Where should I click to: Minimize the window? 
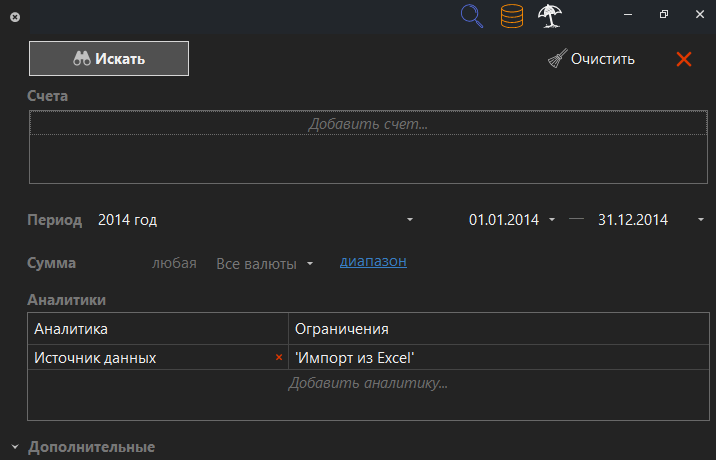628,15
